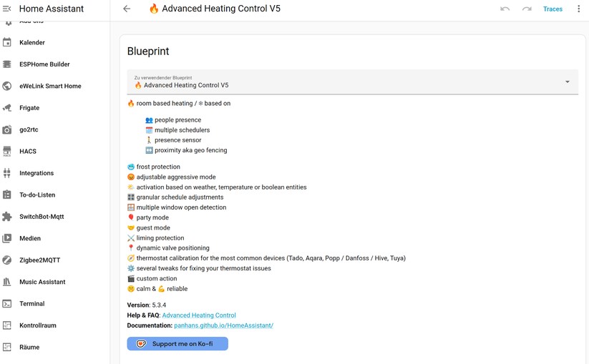This screenshot has width=589, height=364.
Task: Click 'proximity aka geo fencing' text
Action: pos(191,150)
